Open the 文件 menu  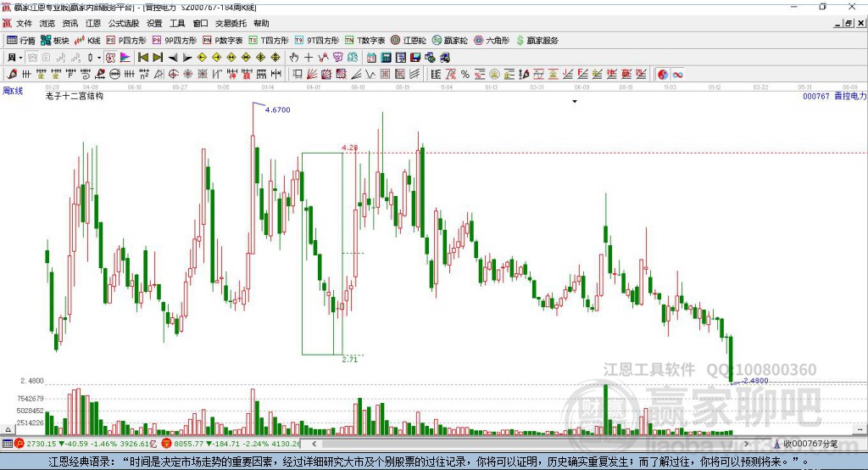click(x=24, y=23)
